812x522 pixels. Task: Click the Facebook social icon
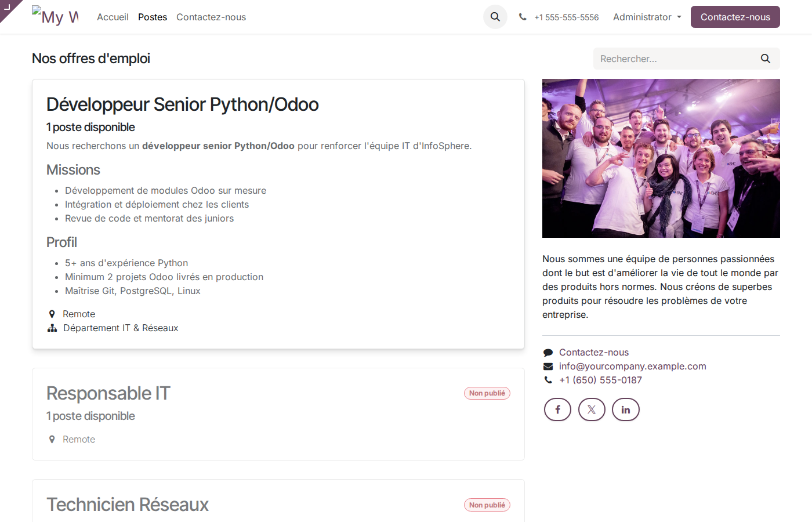557,409
